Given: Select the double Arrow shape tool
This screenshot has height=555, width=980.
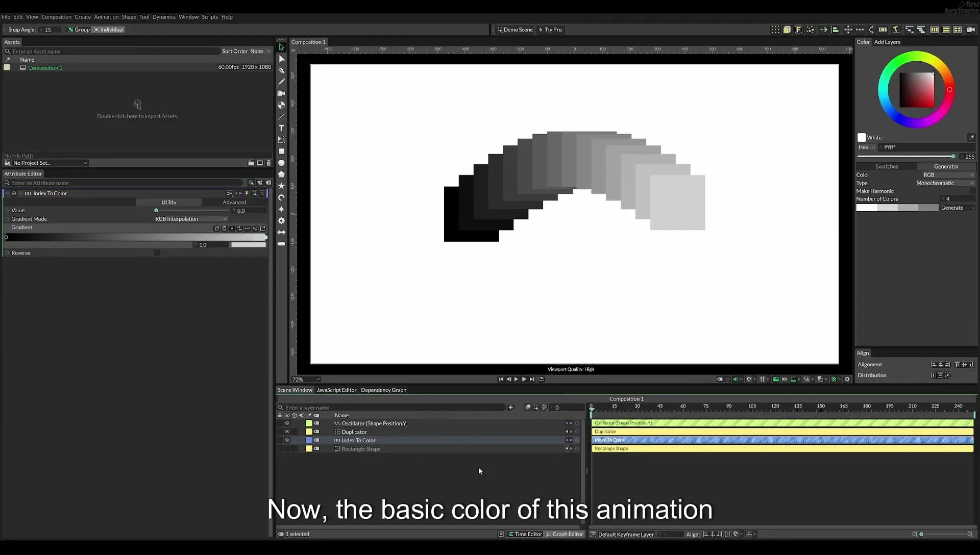Looking at the screenshot, I should (281, 233).
